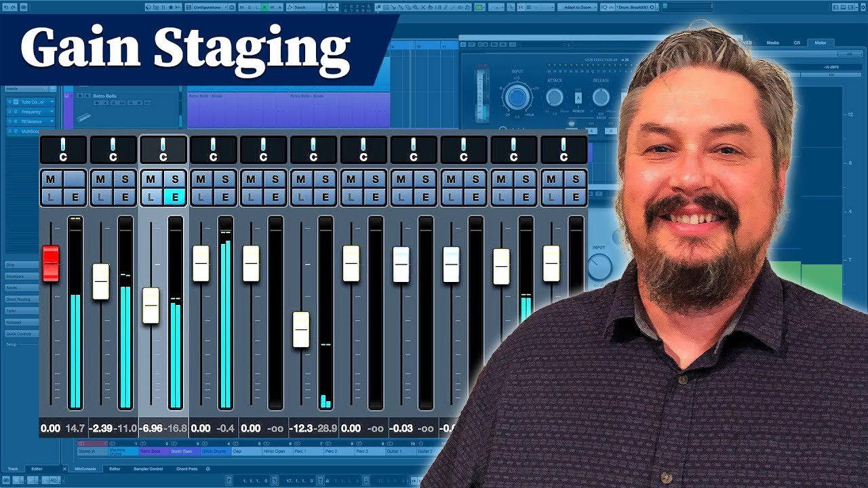Close the lower zone with the X icon
This screenshot has width=868, height=488.
tap(65, 469)
